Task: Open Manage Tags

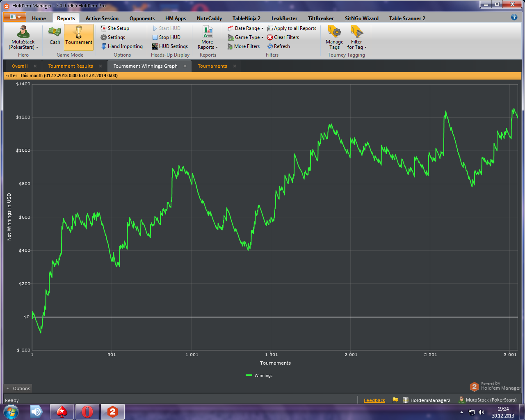Action: tap(334, 38)
